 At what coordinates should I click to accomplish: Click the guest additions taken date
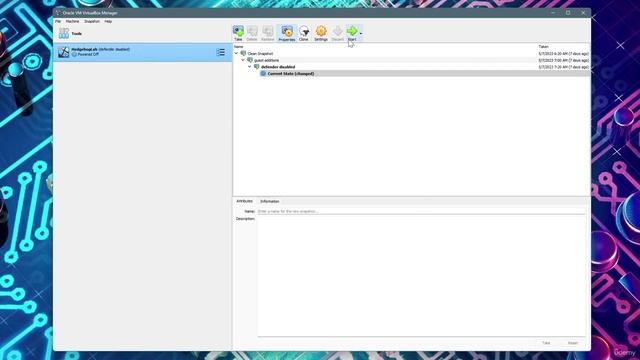tap(563, 60)
